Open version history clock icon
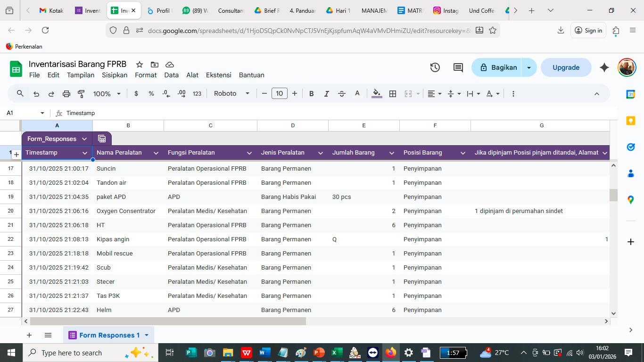This screenshot has height=362, width=644. 435,67
